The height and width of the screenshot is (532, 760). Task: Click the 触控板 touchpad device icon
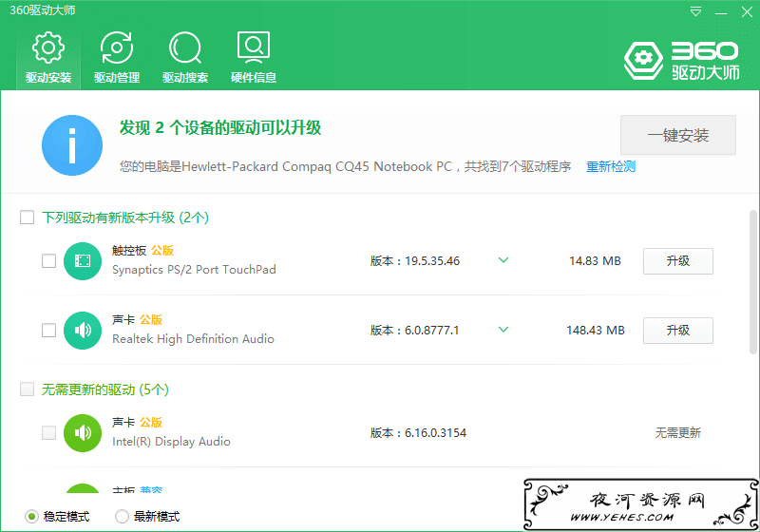[x=83, y=261]
